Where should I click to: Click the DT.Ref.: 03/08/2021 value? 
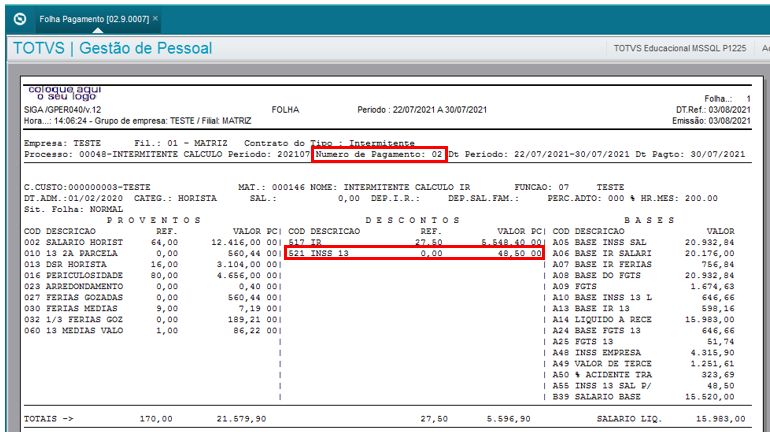point(713,110)
